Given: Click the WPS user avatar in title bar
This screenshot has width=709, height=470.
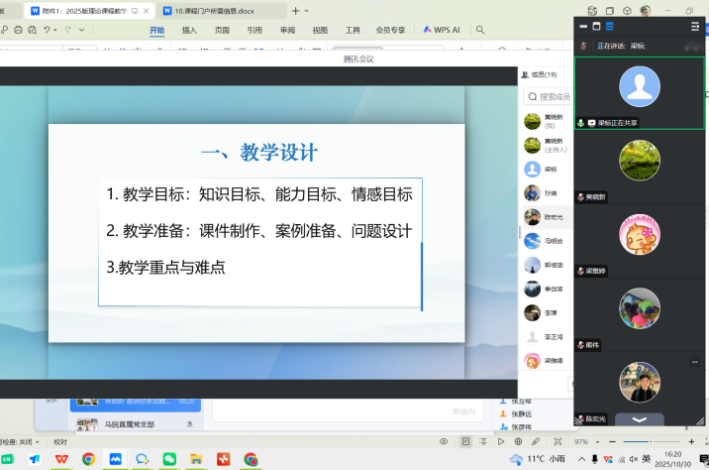Looking at the screenshot, I should click(x=646, y=10).
